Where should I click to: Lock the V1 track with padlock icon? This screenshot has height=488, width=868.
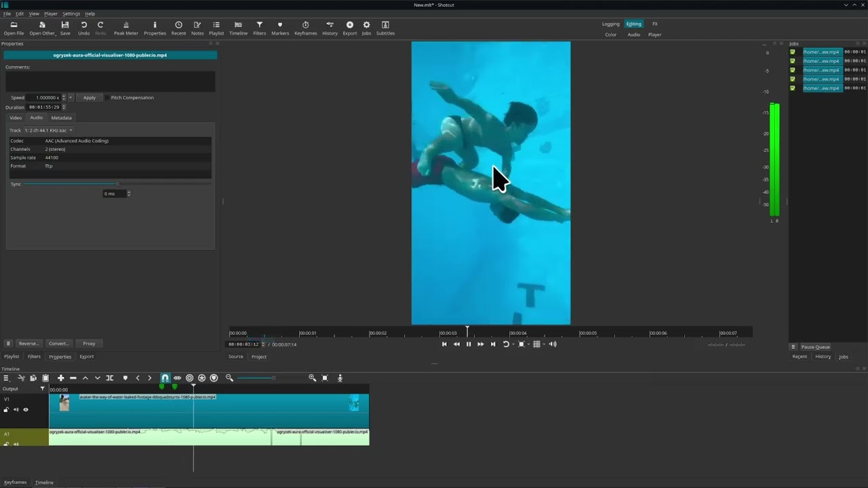[7, 409]
